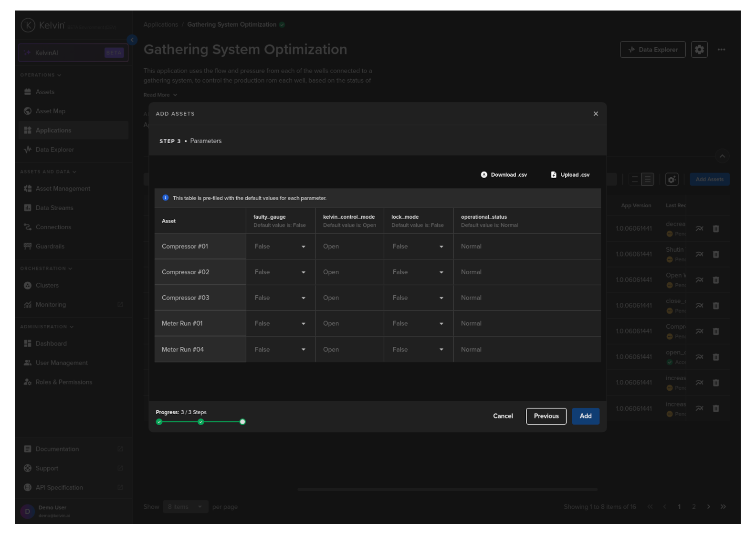Open lock_mode dropdown for Meter Run #01
756x535 pixels.
419,323
